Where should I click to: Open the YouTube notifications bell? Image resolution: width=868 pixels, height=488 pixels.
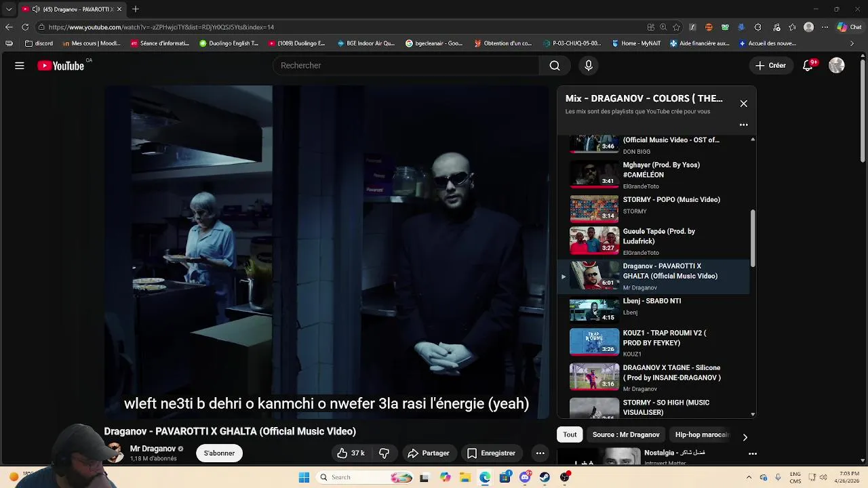click(x=808, y=66)
